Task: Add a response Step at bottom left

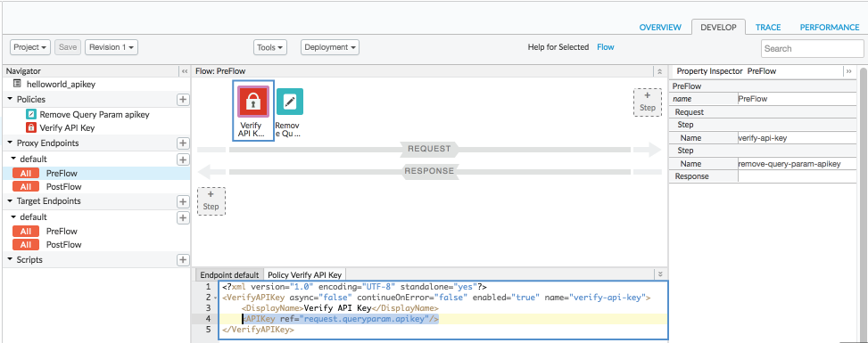Action: 211,200
